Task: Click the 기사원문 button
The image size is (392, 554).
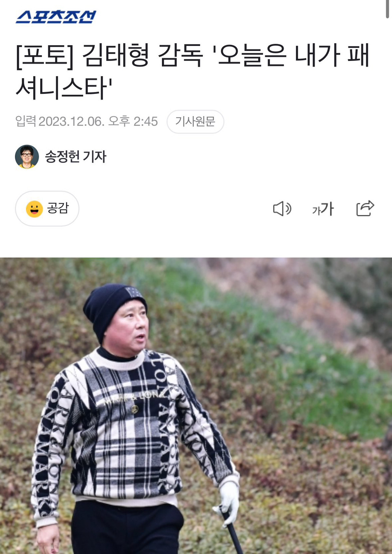Action: (x=195, y=122)
